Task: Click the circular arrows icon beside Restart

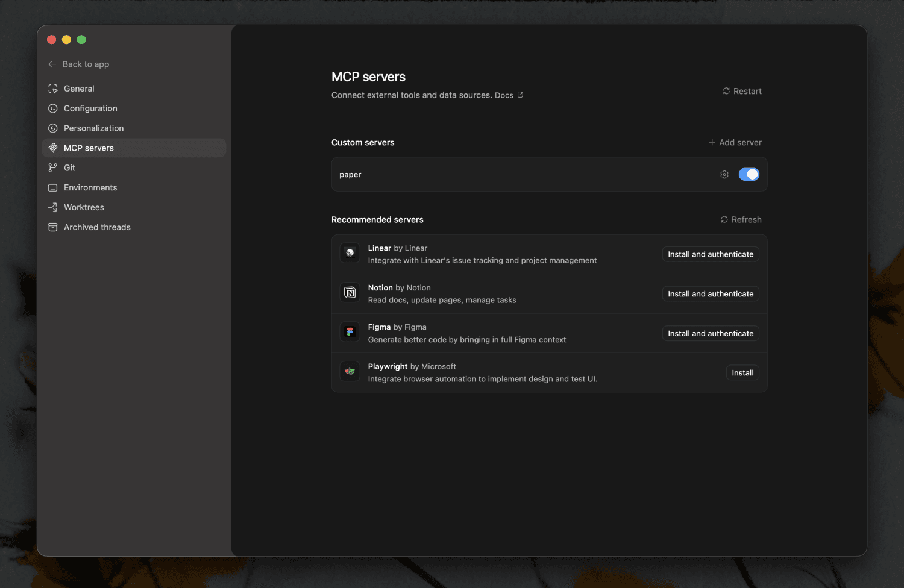Action: (726, 91)
